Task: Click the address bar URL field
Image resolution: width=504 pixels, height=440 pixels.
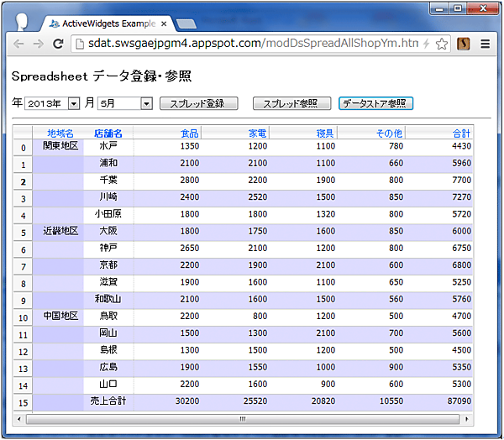Action: coord(252,44)
